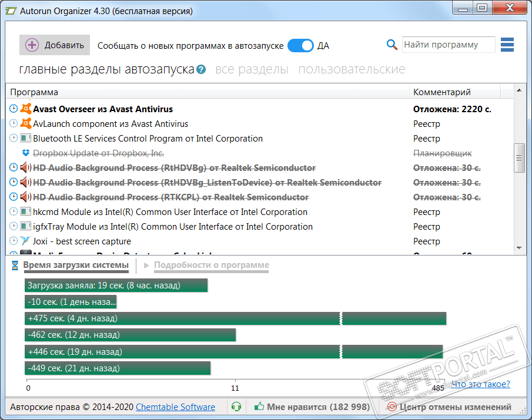
Task: Select igfxTray Module row
Action: pyautogui.click(x=260, y=226)
